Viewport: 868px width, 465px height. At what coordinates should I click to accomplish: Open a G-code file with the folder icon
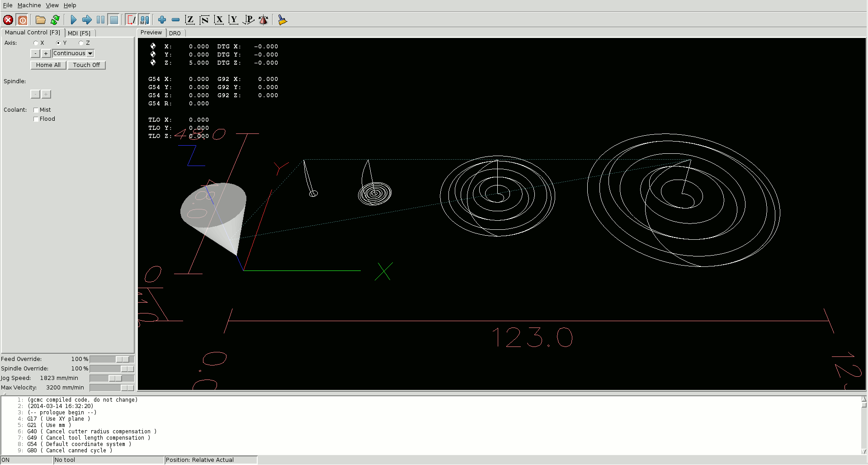click(x=41, y=20)
